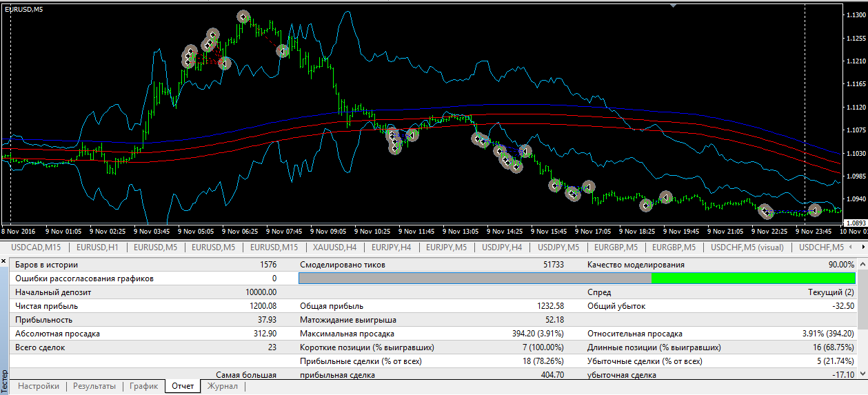Switch to the USDJPY,M5 chart tab
Screen dimensions: 868x395
(558, 247)
